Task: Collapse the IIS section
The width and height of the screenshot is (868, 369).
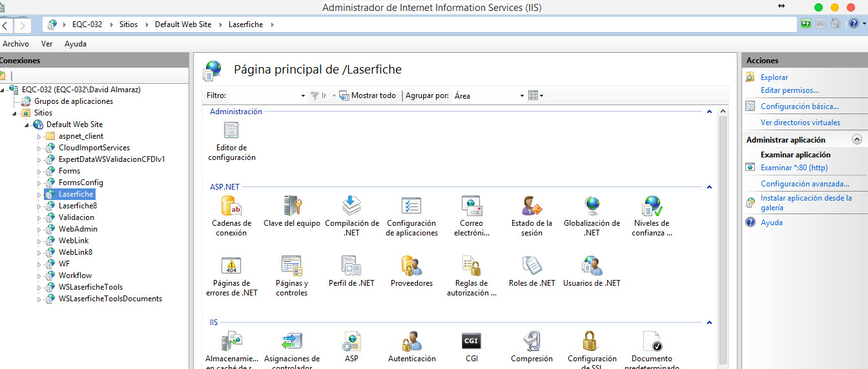Action: pos(709,323)
